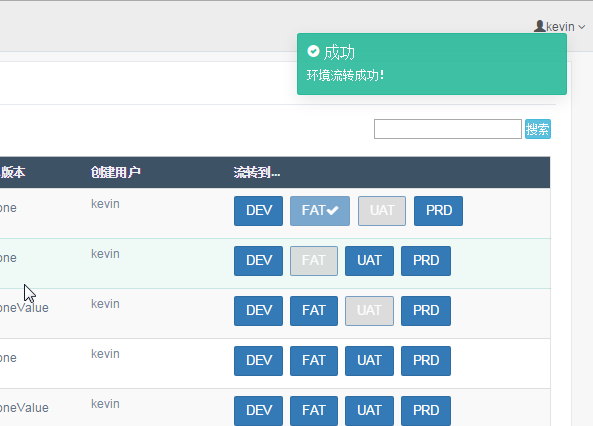
Task: Click checked FAT button in first row
Action: click(320, 211)
